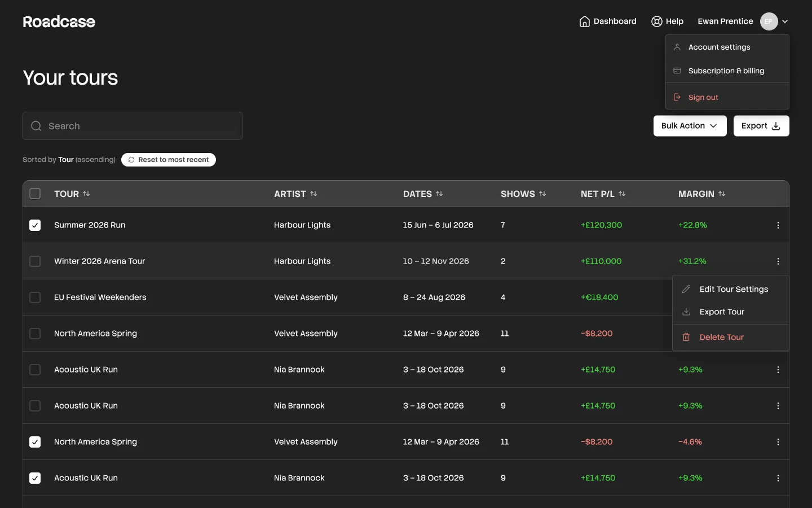This screenshot has height=508, width=812.
Task: Select the Winter 2026 Arena Tour row checkbox
Action: (35, 261)
